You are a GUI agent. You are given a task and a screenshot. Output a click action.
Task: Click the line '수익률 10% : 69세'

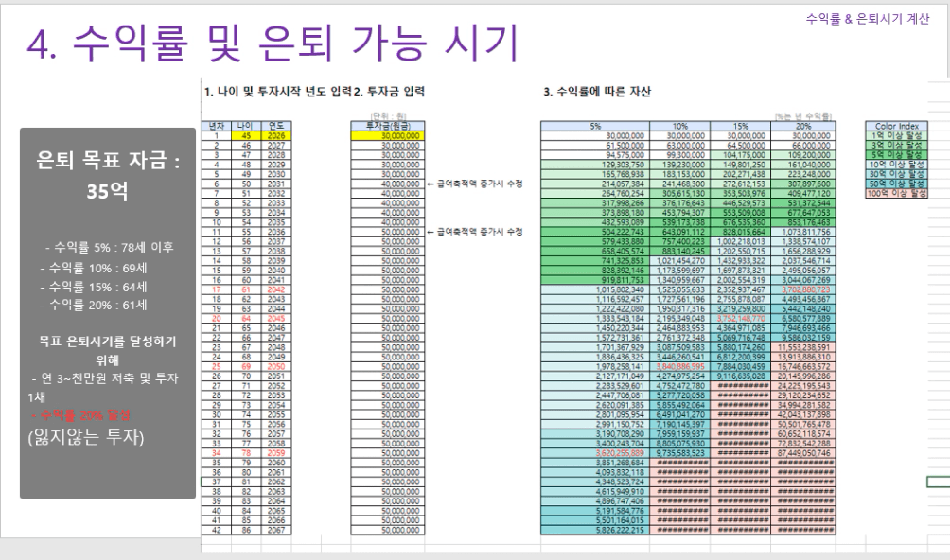pos(94,269)
